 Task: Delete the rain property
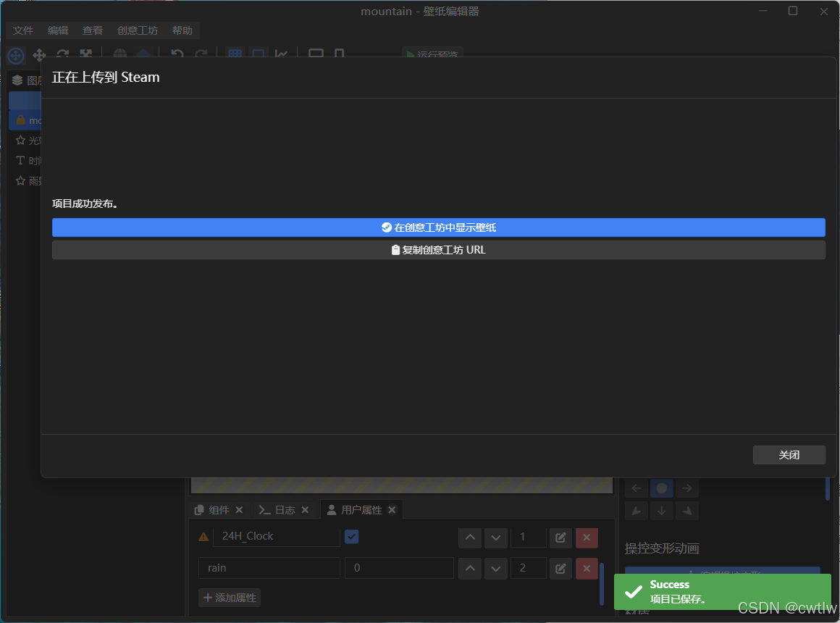587,569
